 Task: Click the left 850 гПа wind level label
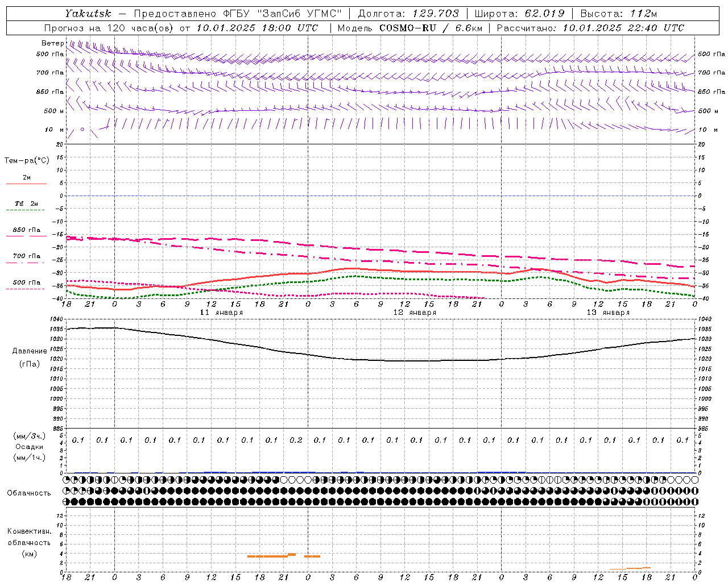(50, 92)
